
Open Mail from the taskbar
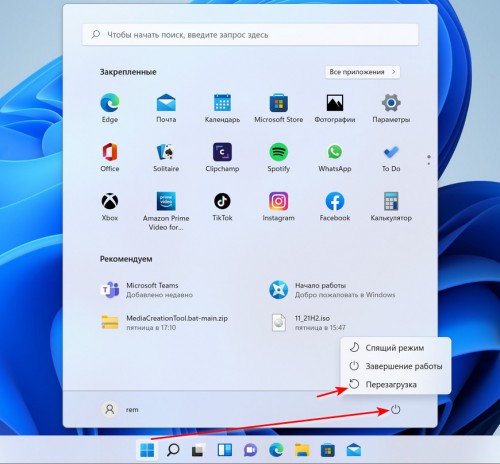[354, 450]
